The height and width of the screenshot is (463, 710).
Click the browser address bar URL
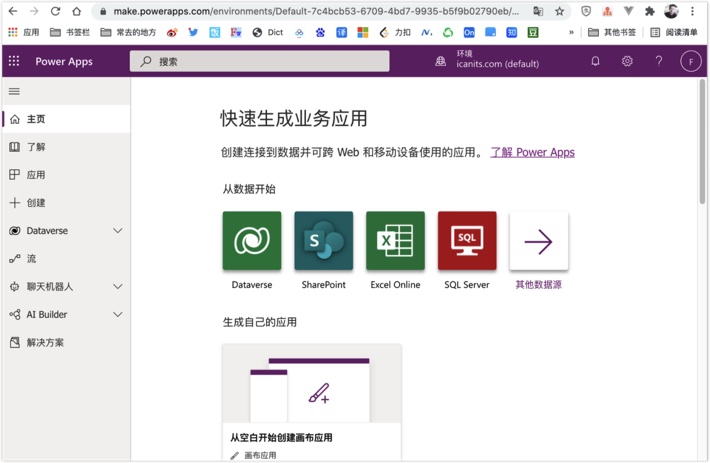316,11
